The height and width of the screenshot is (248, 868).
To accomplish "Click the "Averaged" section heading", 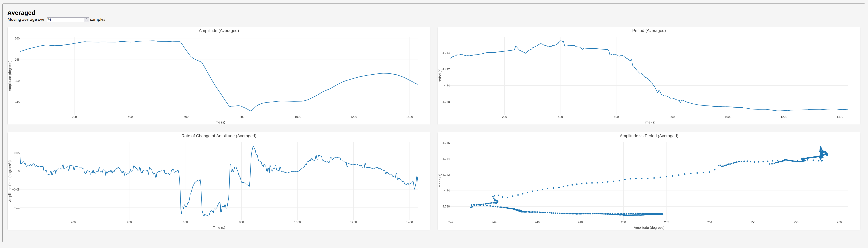I will click(x=21, y=13).
